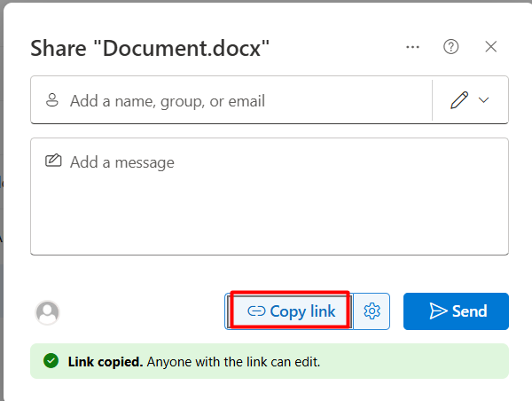Open link settings with the gear icon

(x=372, y=311)
